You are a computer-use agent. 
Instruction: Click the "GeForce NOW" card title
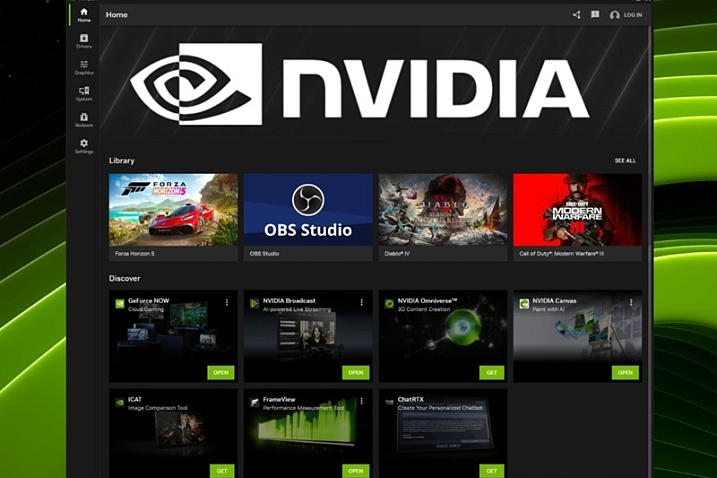tap(149, 301)
